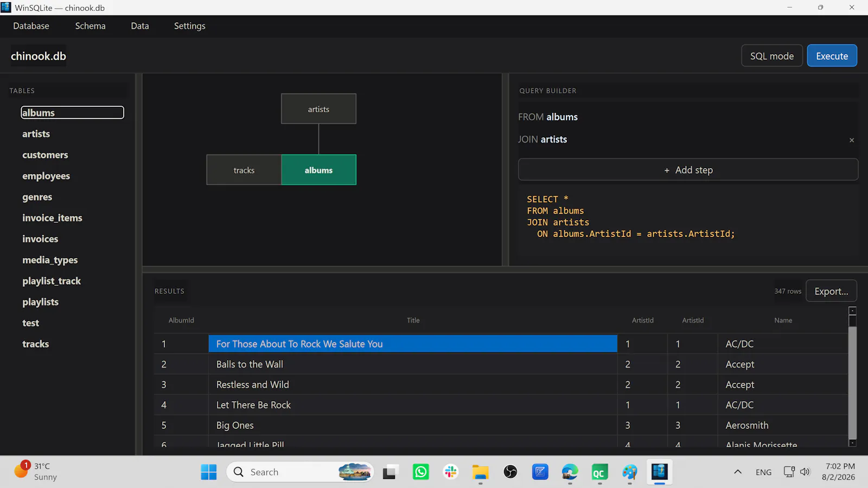The height and width of the screenshot is (488, 868).
Task: Select the genres table
Action: pyautogui.click(x=37, y=197)
